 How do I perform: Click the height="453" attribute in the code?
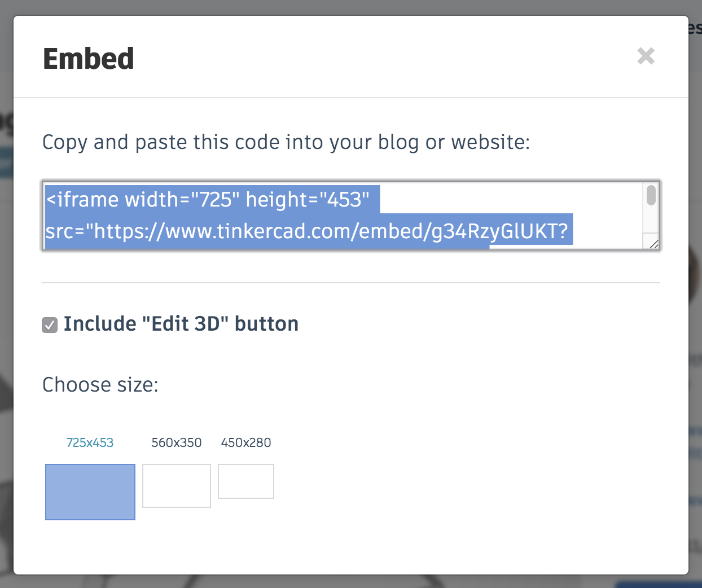click(x=310, y=199)
